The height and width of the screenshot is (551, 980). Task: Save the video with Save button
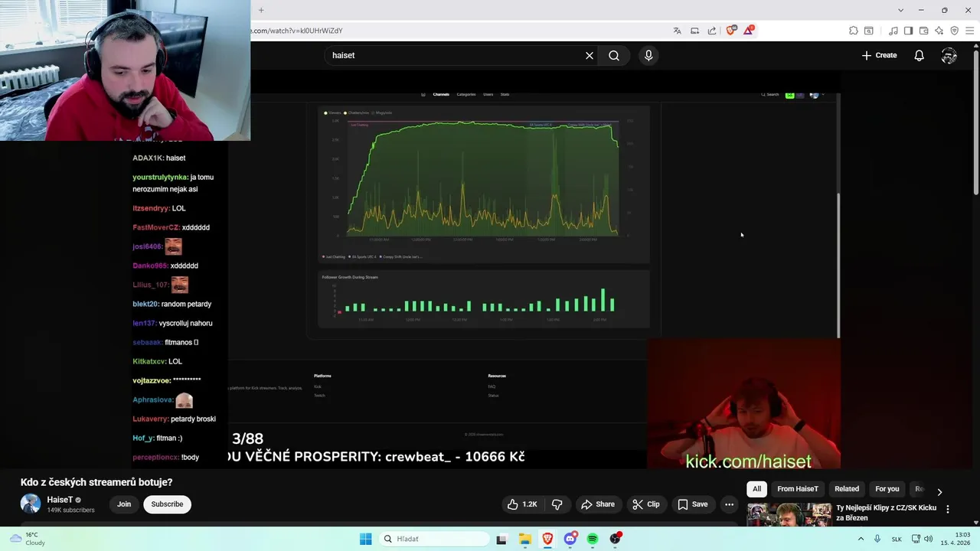[693, 504]
